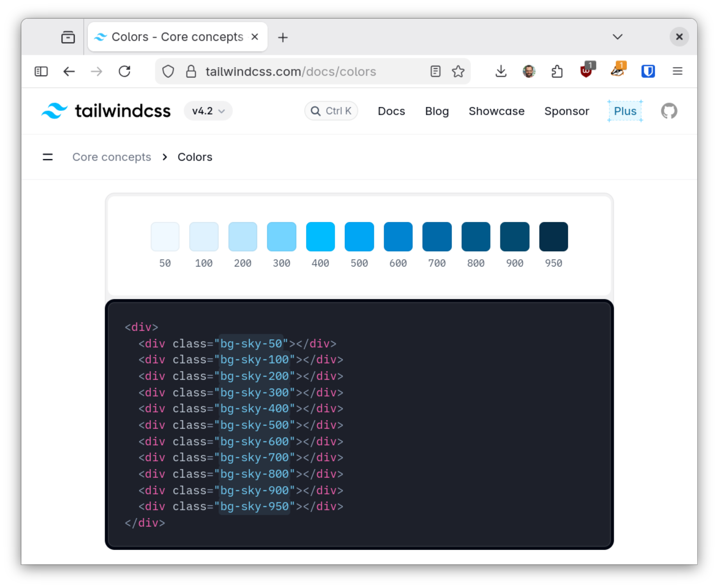Expand the v4.2 version dropdown
This screenshot has width=718, height=588.
click(x=208, y=111)
